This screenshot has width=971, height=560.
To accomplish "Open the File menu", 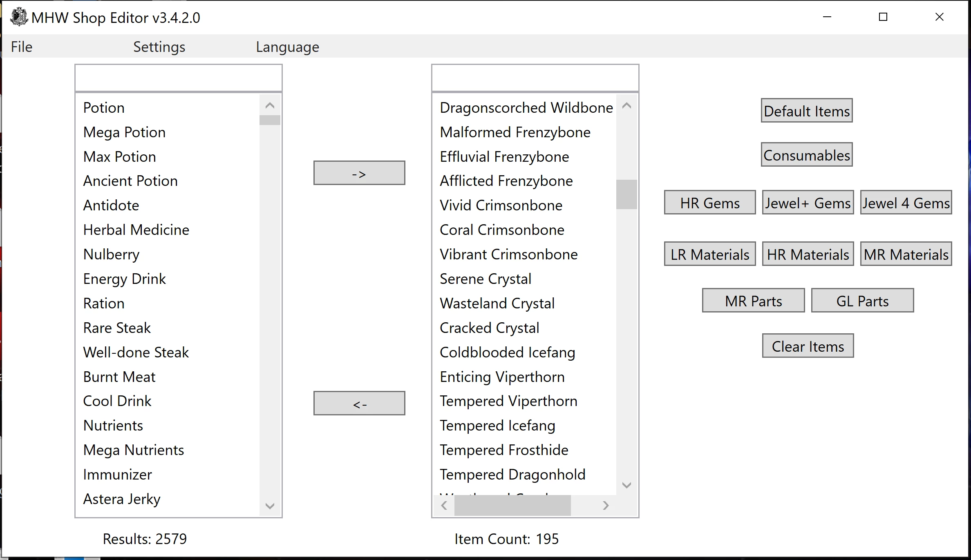I will (22, 47).
